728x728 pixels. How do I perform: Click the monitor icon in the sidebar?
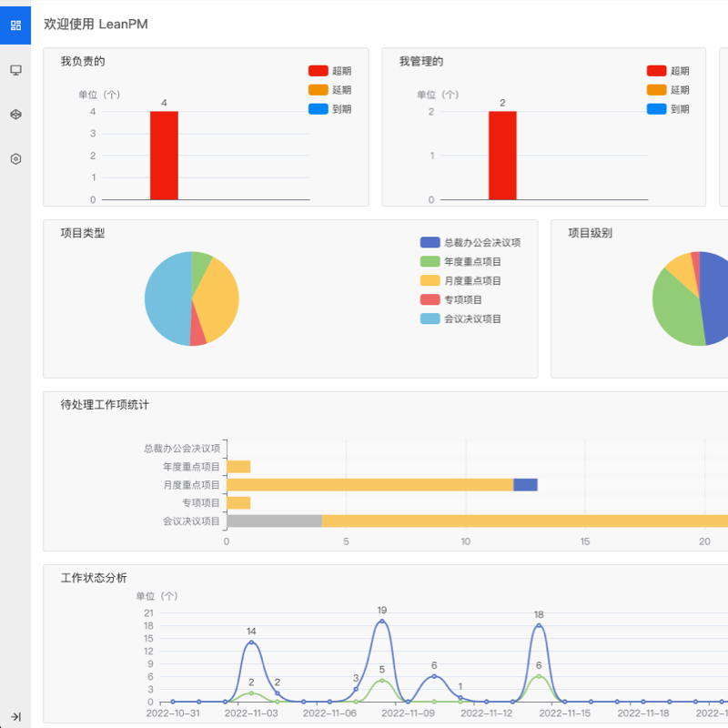click(x=15, y=70)
